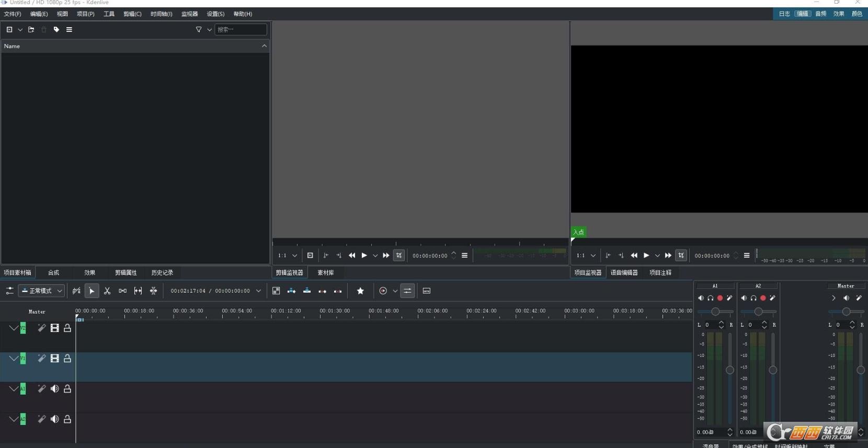
Task: Select the spacer tool in timeline toolbar
Action: (x=122, y=291)
